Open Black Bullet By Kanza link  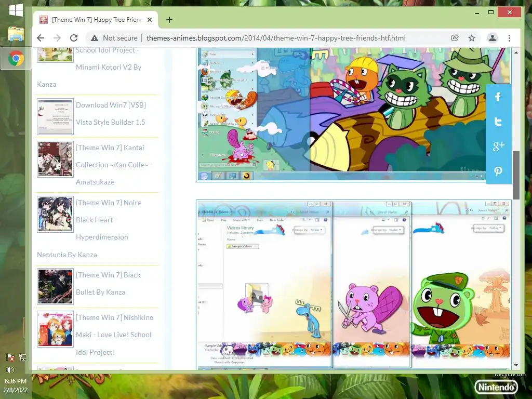click(x=108, y=284)
